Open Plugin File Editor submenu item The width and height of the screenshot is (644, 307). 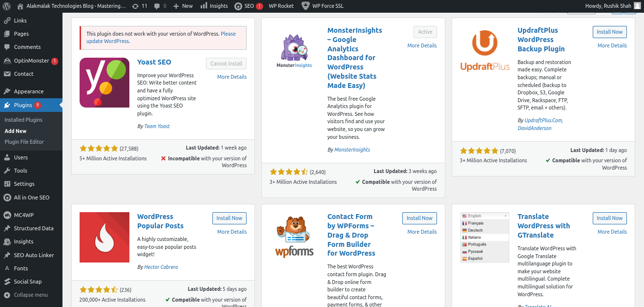[24, 142]
